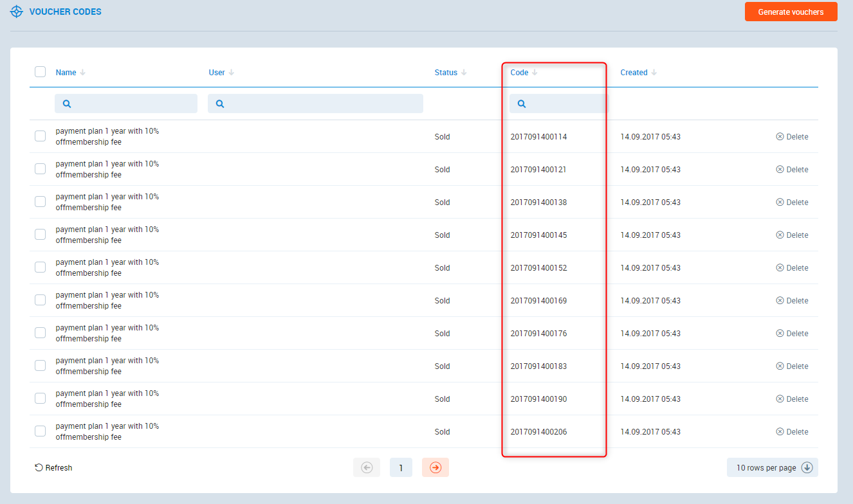Viewport: 853px width, 504px height.
Task: Select the checkbox for voucher 2017091400206
Action: coord(40,431)
